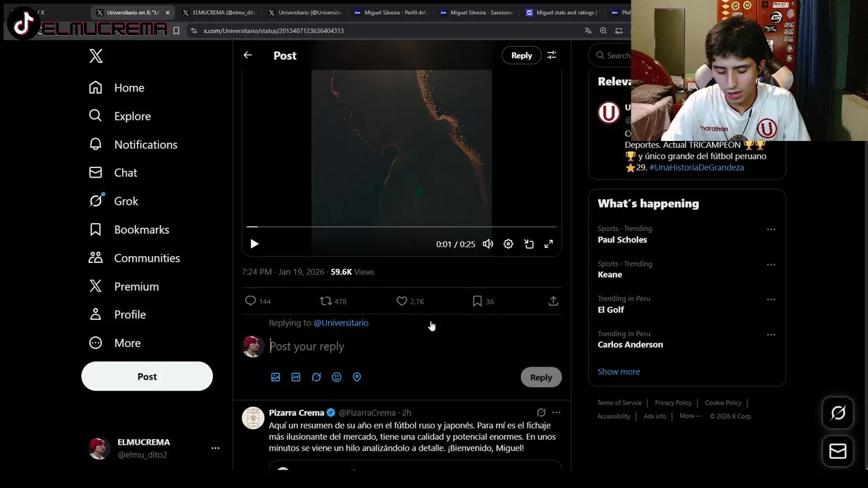This screenshot has width=868, height=488.
Task: Open Profile in the sidebar
Action: [117, 314]
